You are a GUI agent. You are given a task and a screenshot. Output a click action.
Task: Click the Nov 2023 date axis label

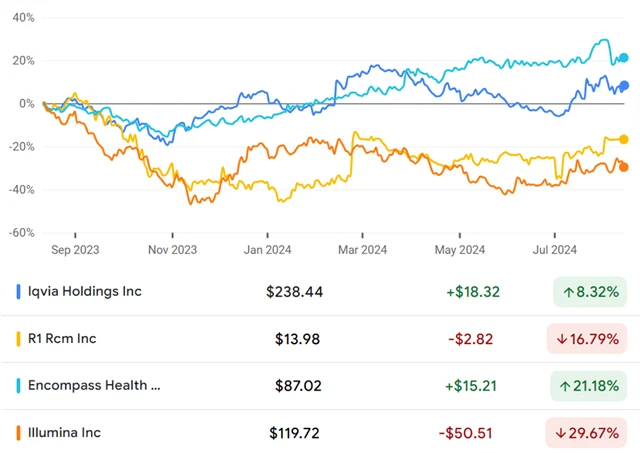(172, 248)
